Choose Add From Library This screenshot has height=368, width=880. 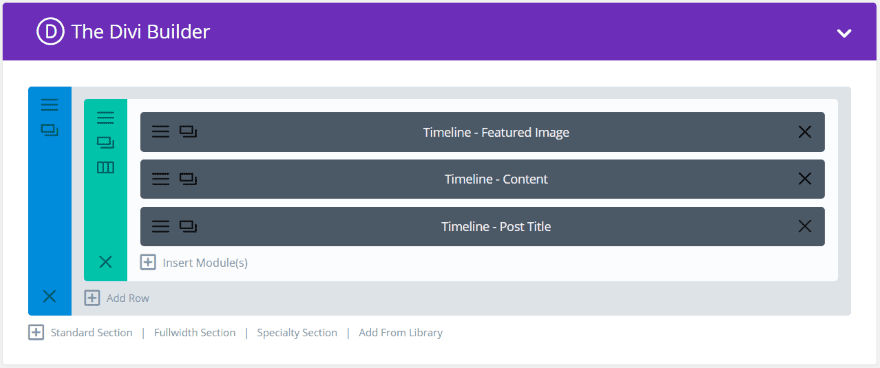pyautogui.click(x=401, y=333)
